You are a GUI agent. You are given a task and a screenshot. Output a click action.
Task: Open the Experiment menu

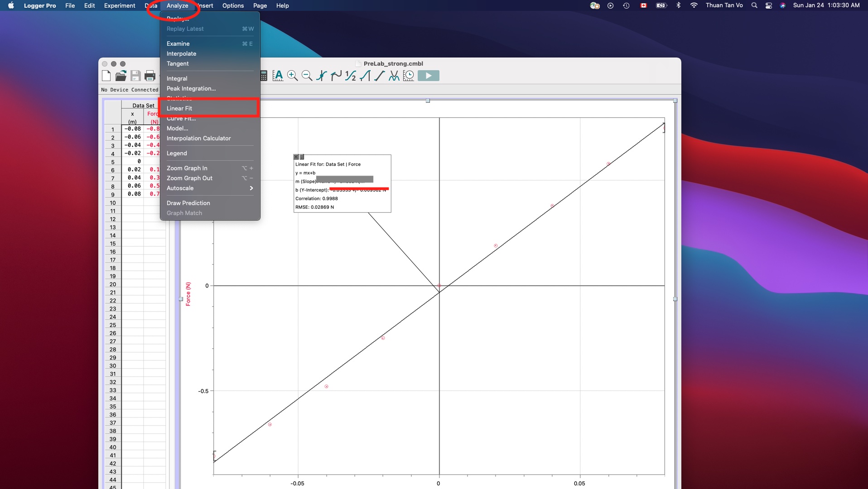coord(120,5)
